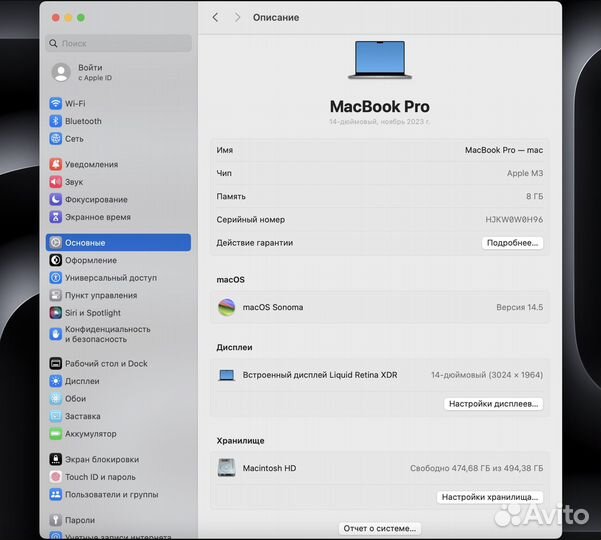Open the Конфиденциальность и безопасность hand icon
Screen dimensions: 601x540
56,334
